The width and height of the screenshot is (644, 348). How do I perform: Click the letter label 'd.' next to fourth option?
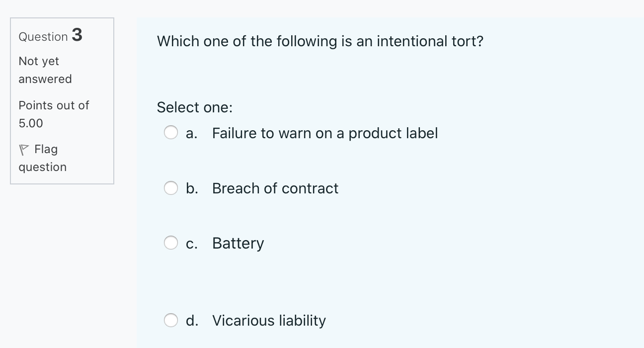point(192,320)
